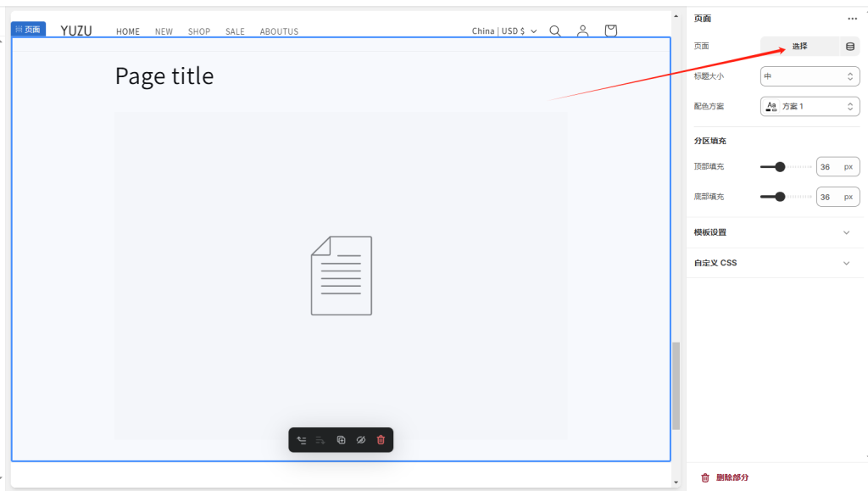Click the 底部填充 pixel value field
Viewport: 868px width, 491px height.
coord(829,197)
